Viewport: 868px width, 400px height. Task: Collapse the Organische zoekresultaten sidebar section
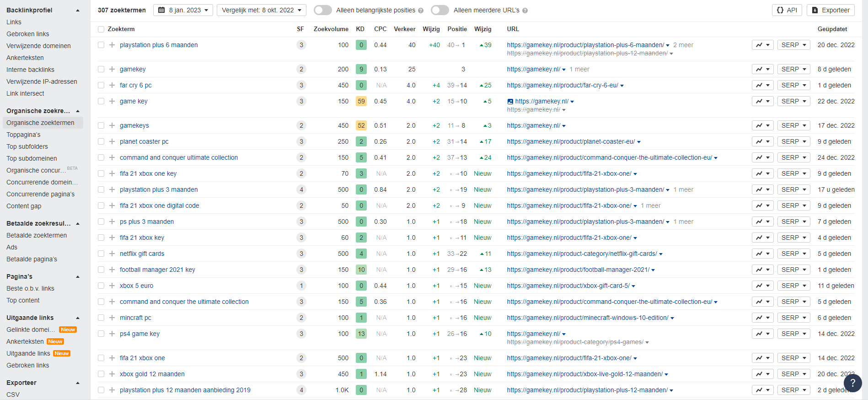(78, 111)
